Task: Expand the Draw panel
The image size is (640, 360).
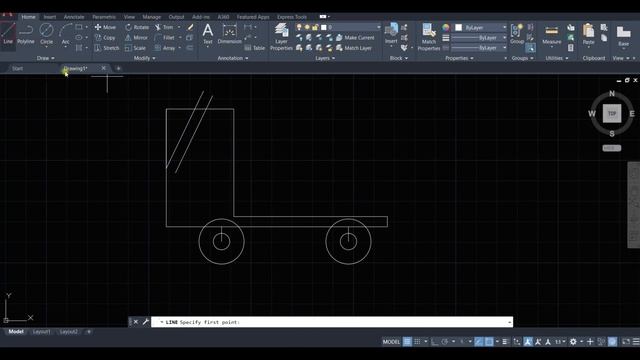Action: coord(45,58)
